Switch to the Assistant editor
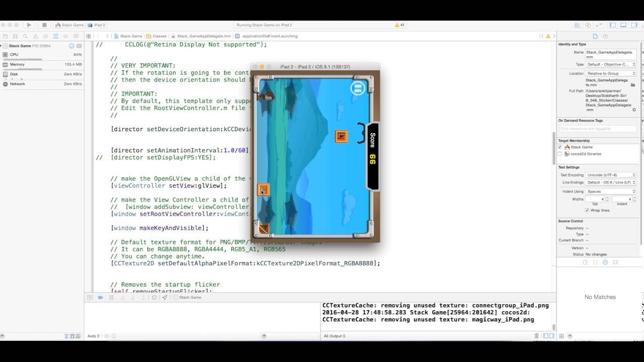The height and width of the screenshot is (362, 644). pos(588,25)
